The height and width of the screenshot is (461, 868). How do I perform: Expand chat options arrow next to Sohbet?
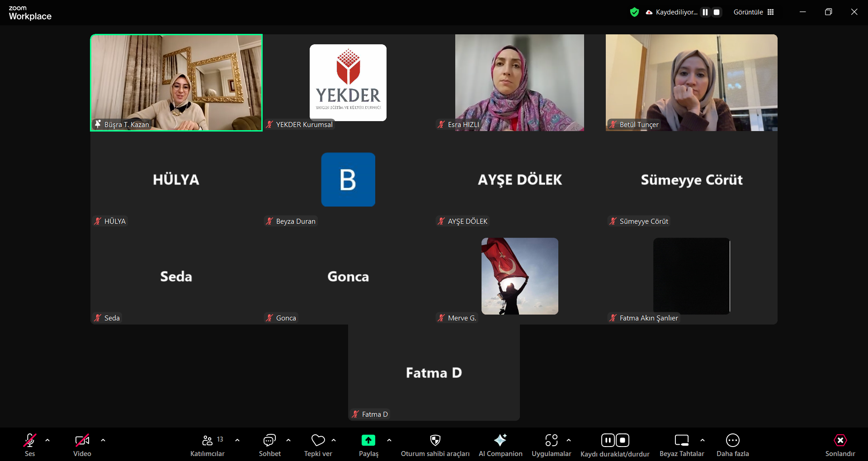click(288, 440)
